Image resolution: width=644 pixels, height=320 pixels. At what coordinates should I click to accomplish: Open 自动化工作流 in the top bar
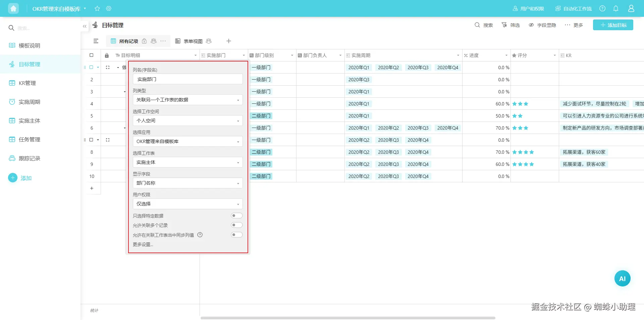(x=574, y=9)
